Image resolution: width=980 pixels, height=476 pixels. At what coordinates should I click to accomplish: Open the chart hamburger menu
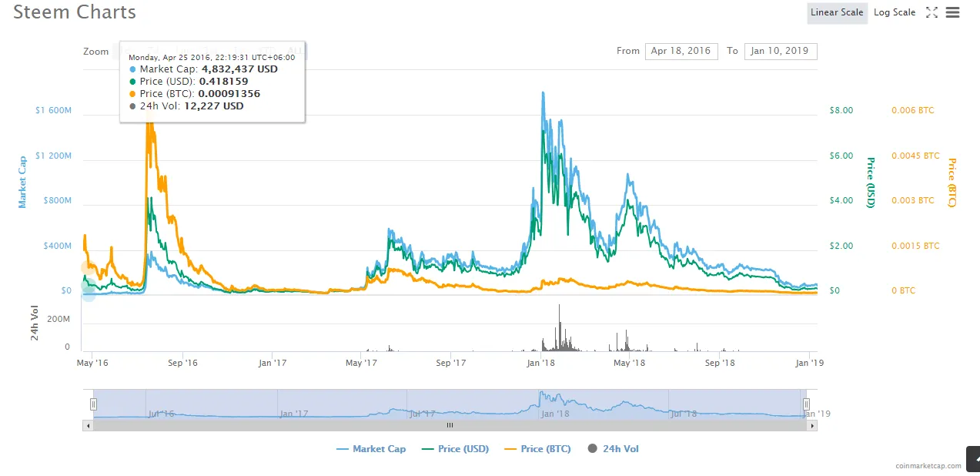[x=952, y=12]
